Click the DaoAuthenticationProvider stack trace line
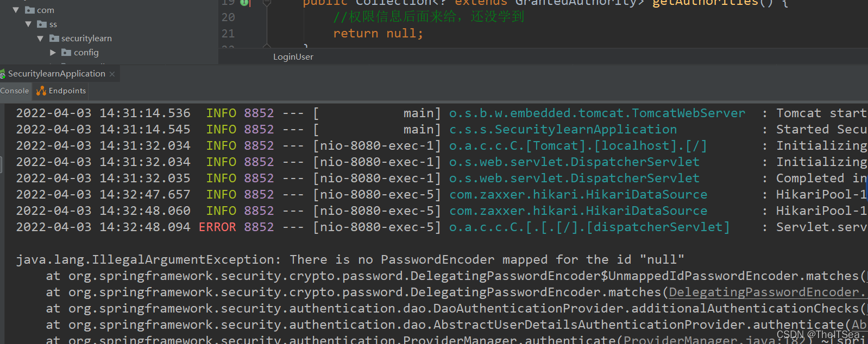 [456, 308]
